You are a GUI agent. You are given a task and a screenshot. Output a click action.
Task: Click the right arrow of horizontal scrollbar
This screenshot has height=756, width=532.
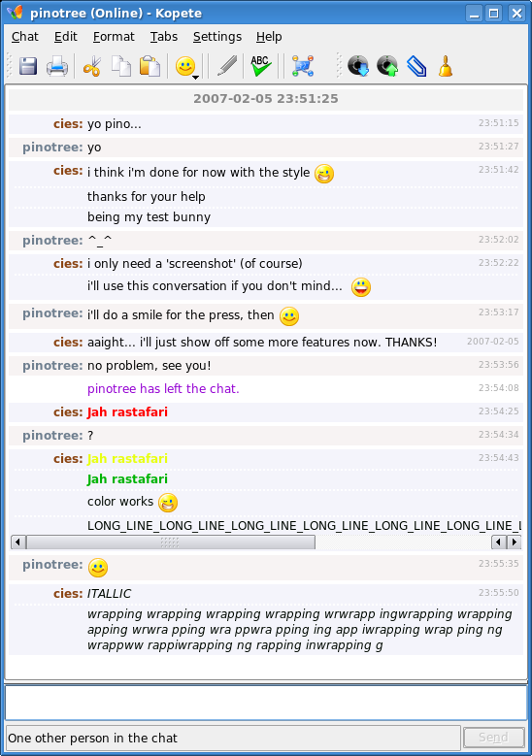(x=515, y=542)
